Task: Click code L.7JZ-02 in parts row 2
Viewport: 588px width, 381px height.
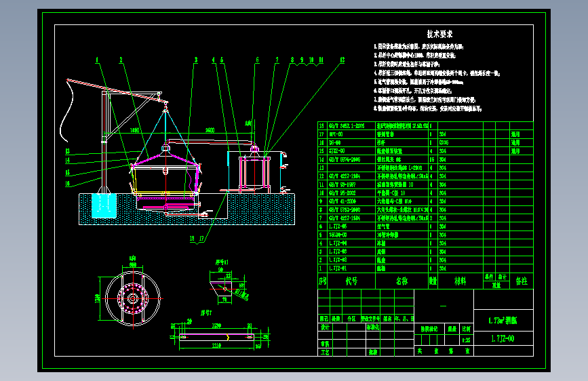Action: (x=338, y=260)
